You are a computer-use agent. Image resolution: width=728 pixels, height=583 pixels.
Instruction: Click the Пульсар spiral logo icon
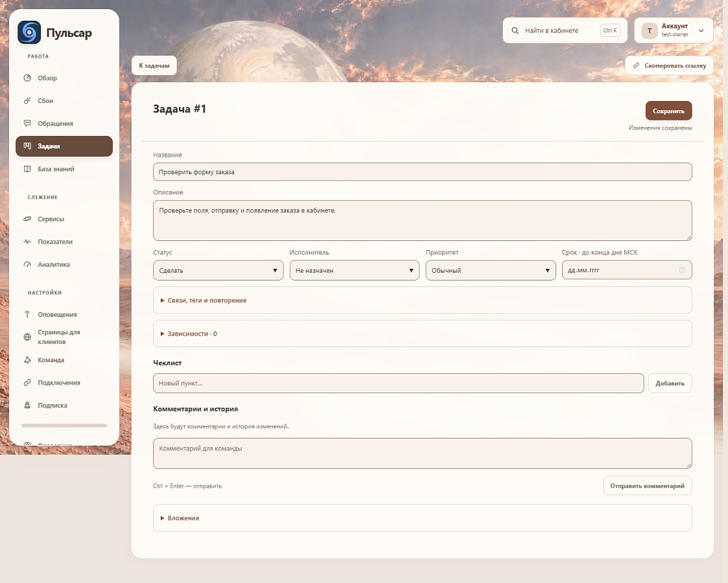29,32
